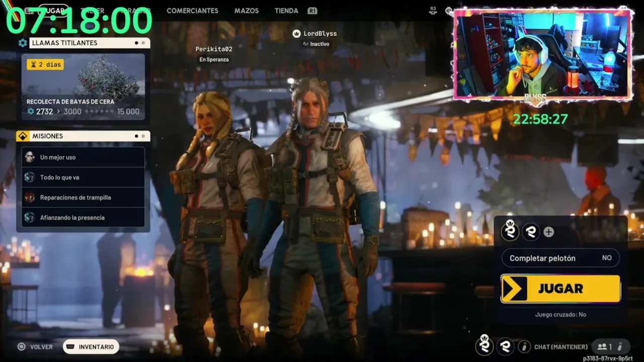This screenshot has height=362, width=644.
Task: Click CHAT (MANTENER) prompt
Action: 561,347
